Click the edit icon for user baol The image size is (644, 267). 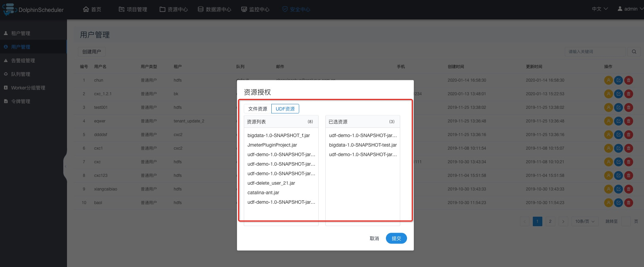[x=618, y=203]
